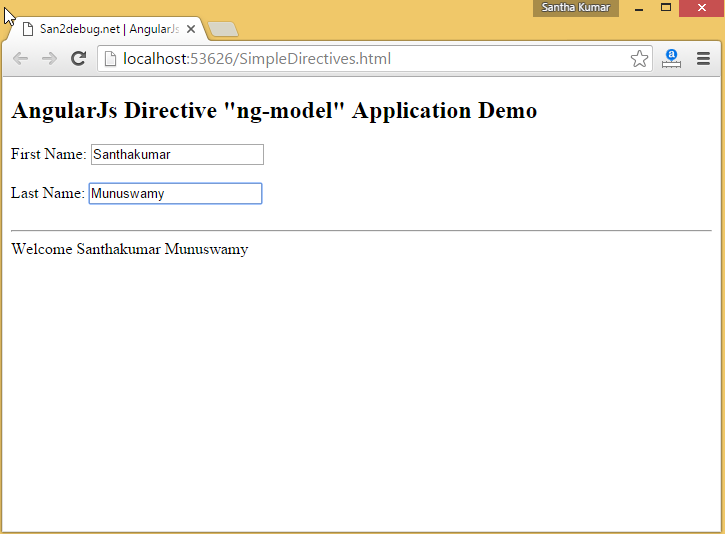Click the localhost address bar URL
Viewport: 725px width, 534px height.
tap(257, 59)
